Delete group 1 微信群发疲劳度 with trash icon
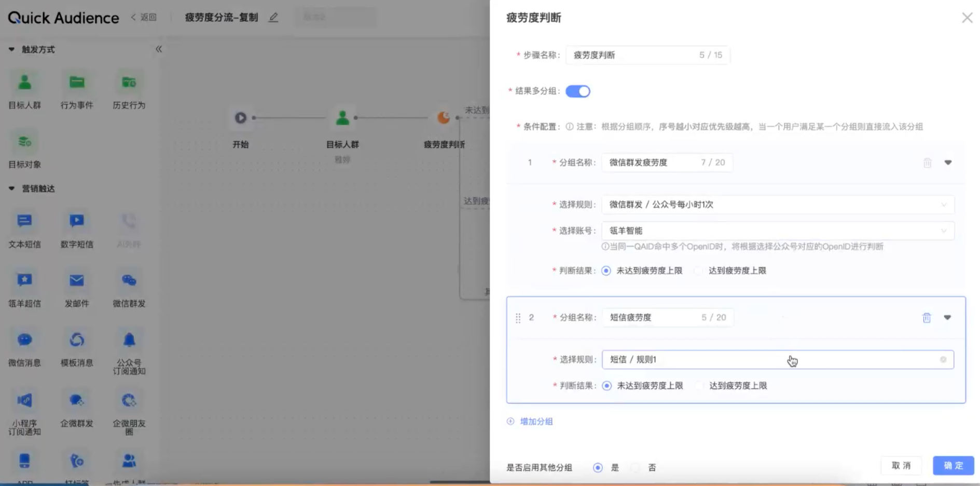The image size is (980, 486). (928, 163)
